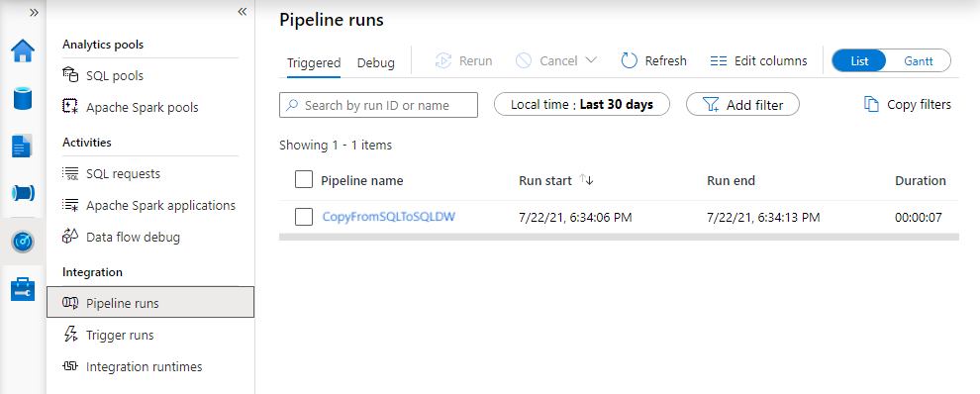Viewport: 980px width, 394px height.
Task: Sort by Run start arrows
Action: [586, 180]
